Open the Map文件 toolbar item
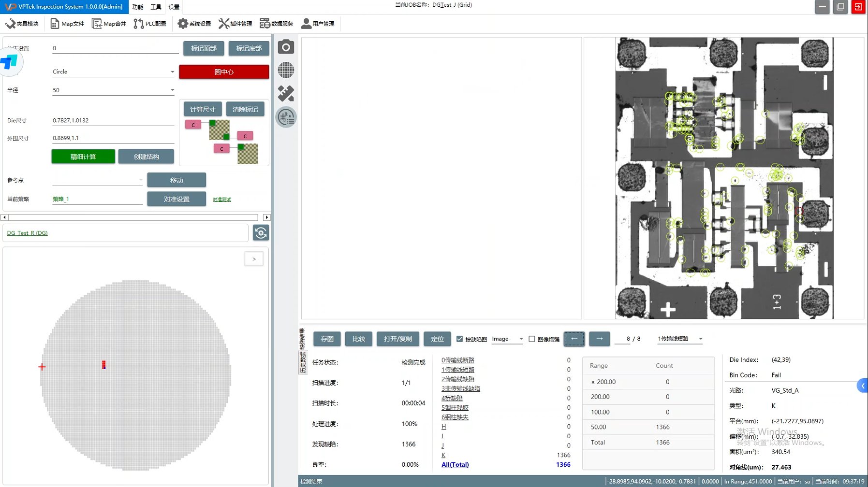This screenshot has height=487, width=868. [x=67, y=24]
